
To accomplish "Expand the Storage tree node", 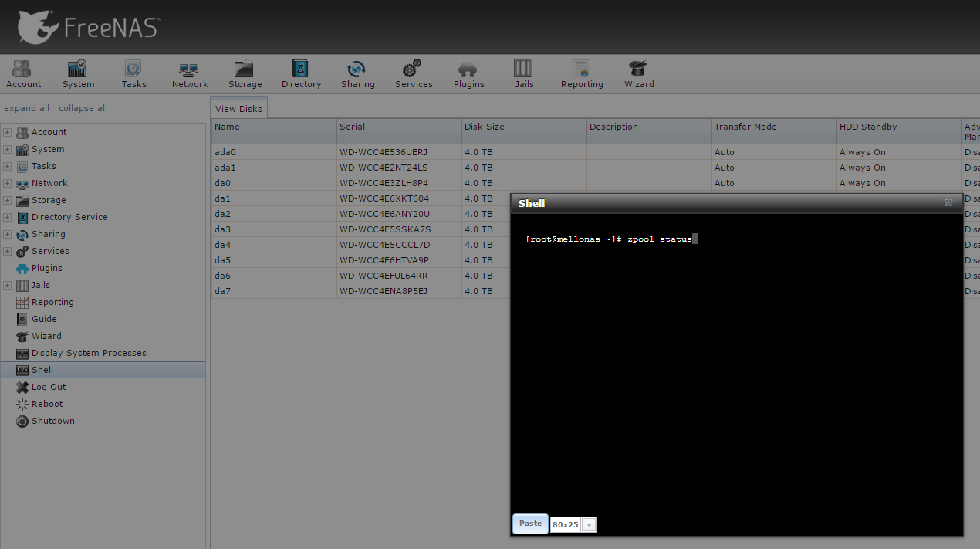I will pyautogui.click(x=8, y=201).
